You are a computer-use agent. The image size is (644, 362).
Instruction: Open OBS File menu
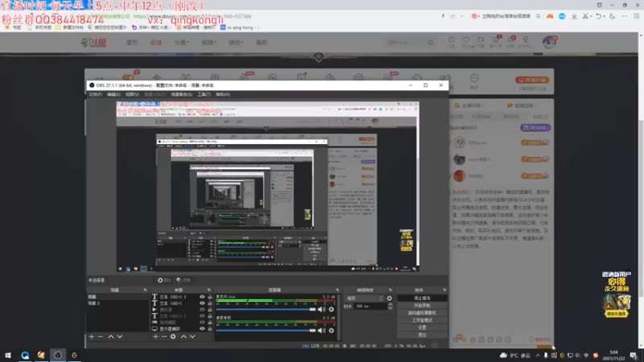tap(95, 94)
